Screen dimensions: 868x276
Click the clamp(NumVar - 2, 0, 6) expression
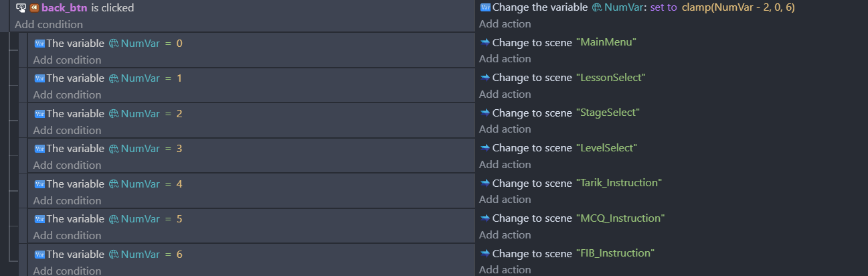pos(738,7)
